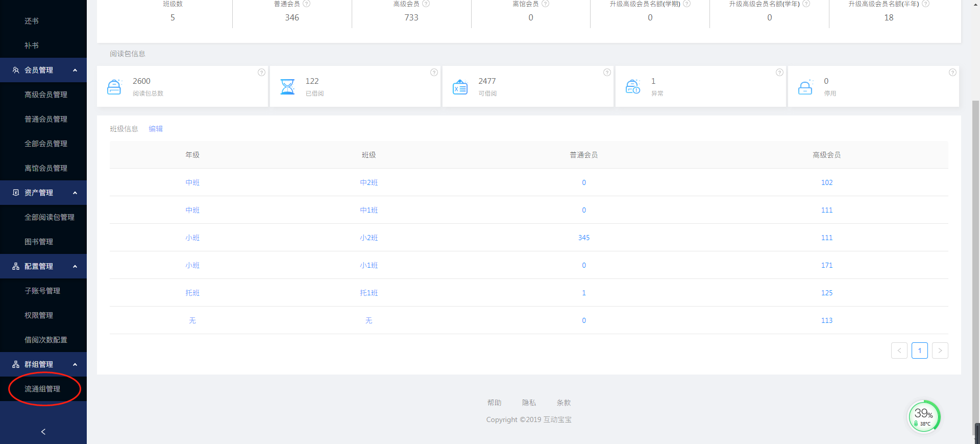The height and width of the screenshot is (444, 980).
Task: Click help icon on 已借阅 card
Action: (x=434, y=73)
